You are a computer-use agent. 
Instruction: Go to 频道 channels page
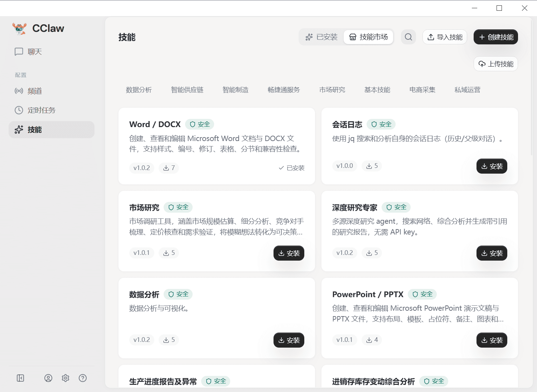pyautogui.click(x=35, y=91)
